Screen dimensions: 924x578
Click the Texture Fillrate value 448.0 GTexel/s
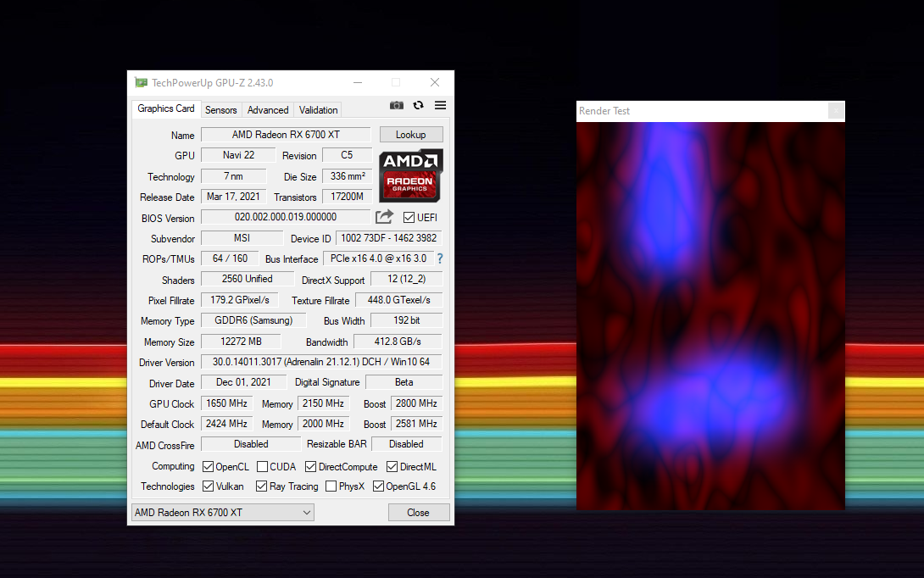[399, 300]
